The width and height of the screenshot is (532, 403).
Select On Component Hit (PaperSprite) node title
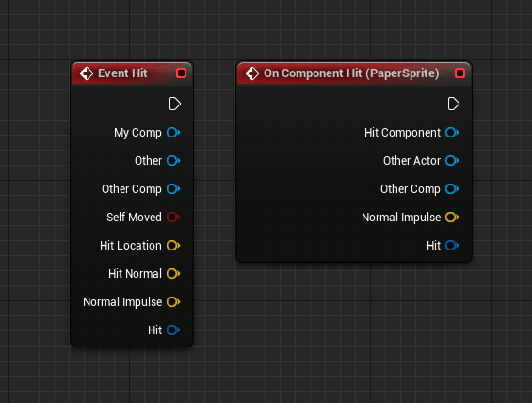(351, 73)
